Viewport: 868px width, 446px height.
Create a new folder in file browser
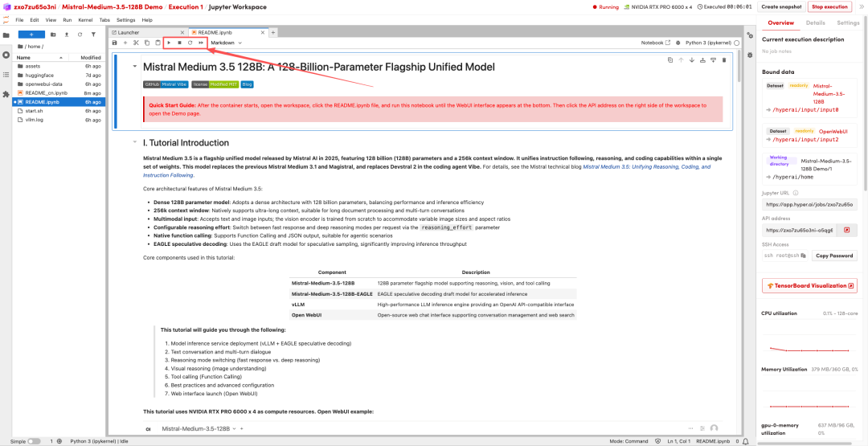(53, 35)
